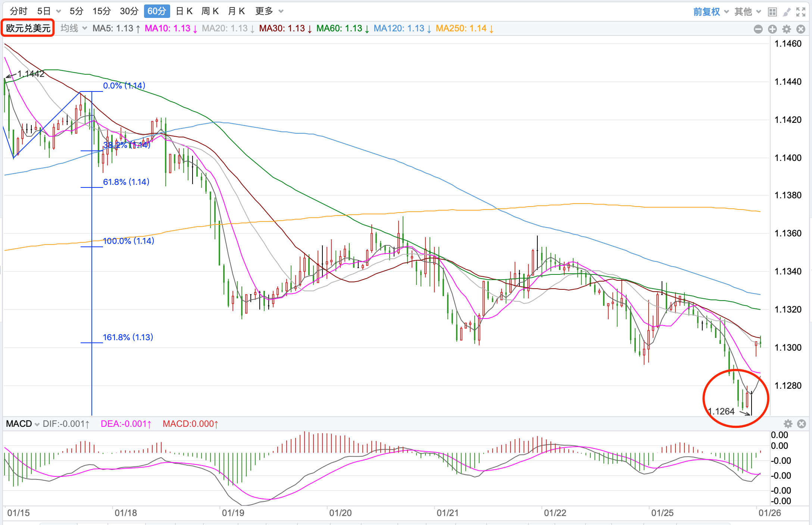Open the grid layout icon
Image resolution: width=812 pixels, height=525 pixels.
coord(772,12)
